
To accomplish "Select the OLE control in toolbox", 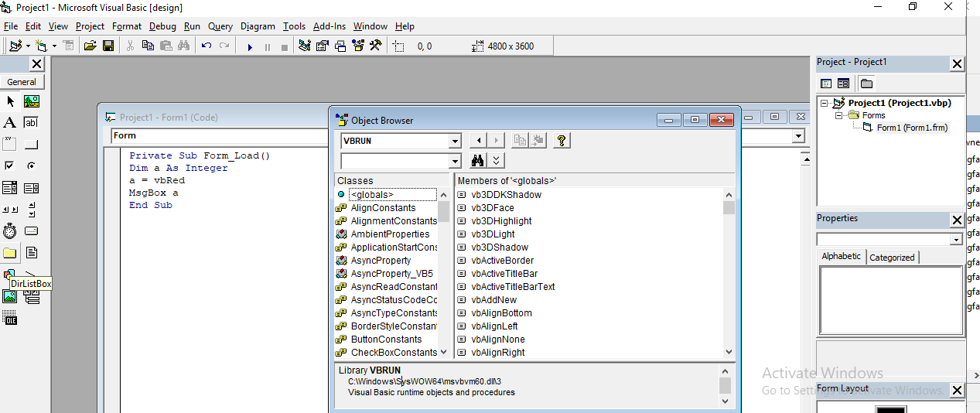I will 10,318.
